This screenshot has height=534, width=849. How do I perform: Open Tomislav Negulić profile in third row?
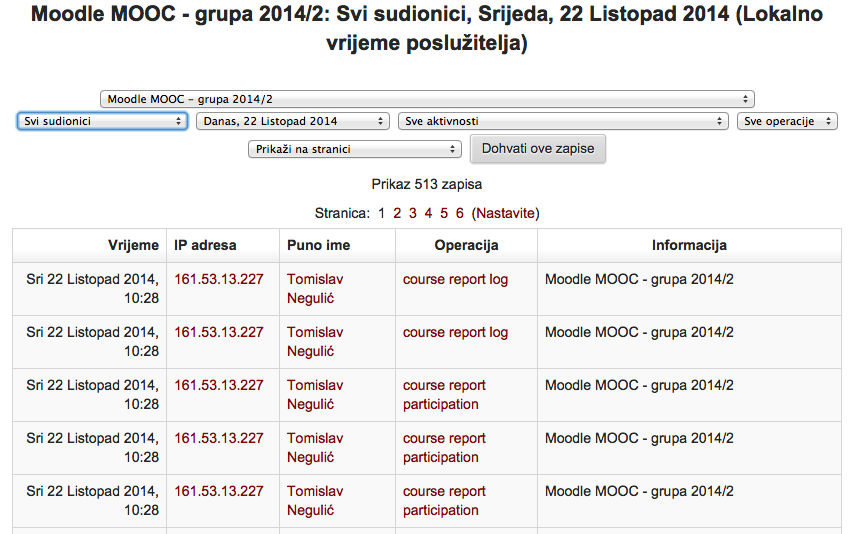tap(315, 395)
